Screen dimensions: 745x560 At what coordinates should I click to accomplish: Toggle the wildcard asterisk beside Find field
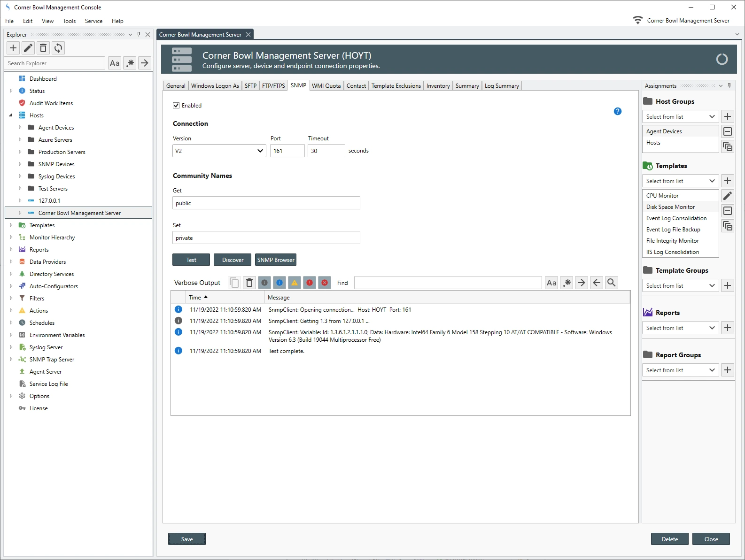pos(567,283)
